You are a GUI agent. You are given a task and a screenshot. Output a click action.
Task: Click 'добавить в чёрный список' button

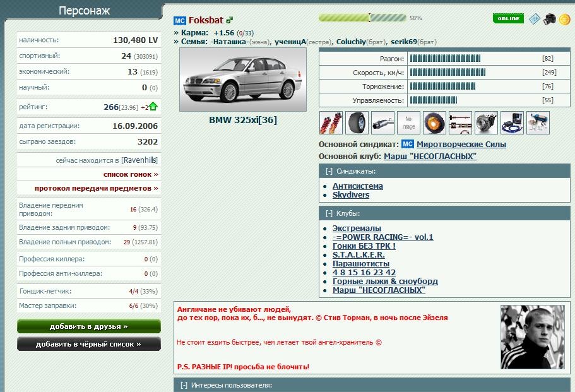(x=89, y=344)
